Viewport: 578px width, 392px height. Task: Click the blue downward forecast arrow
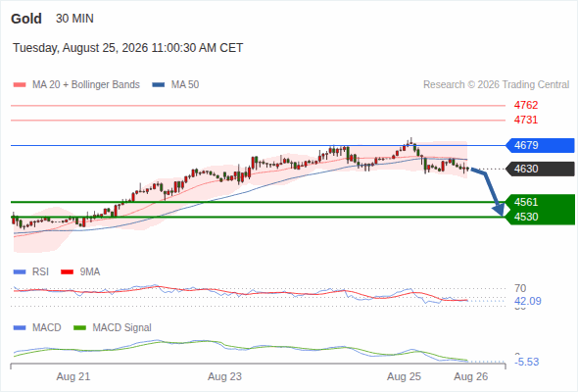pyautogui.click(x=489, y=192)
